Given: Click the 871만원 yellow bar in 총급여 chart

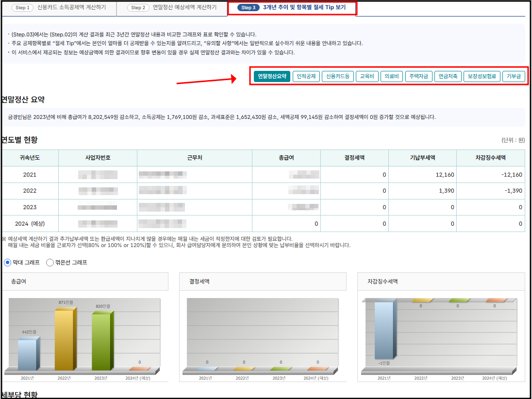Looking at the screenshot, I should tap(65, 339).
